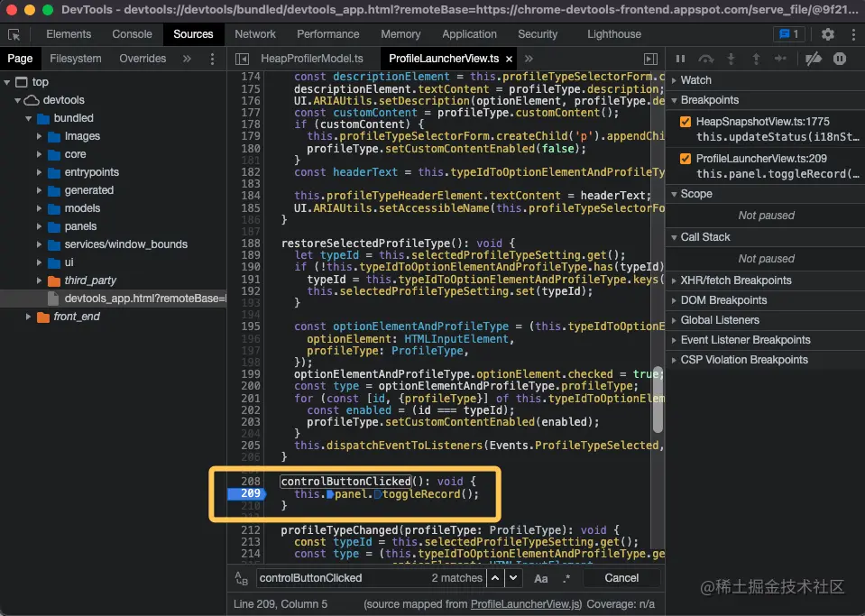This screenshot has height=616, width=865.
Task: Pause script execution
Action: tap(680, 59)
